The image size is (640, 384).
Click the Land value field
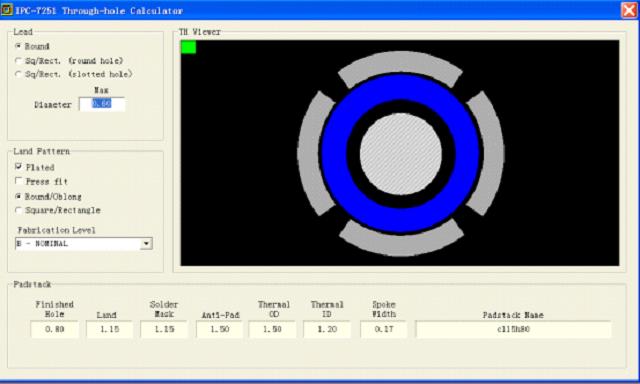(109, 329)
